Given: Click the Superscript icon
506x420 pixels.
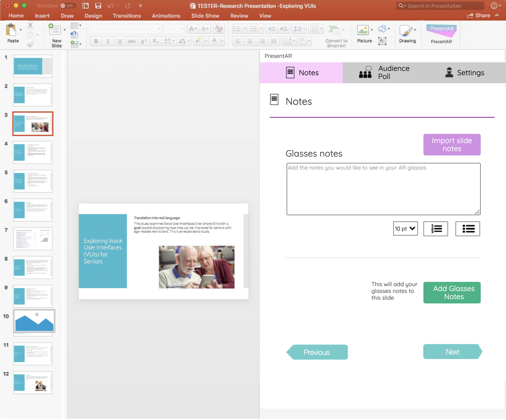Looking at the screenshot, I should click(144, 41).
